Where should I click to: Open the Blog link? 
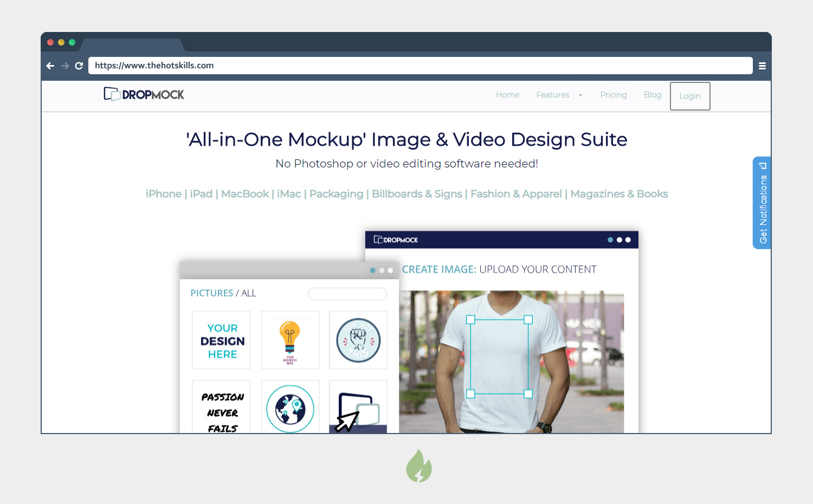point(653,95)
